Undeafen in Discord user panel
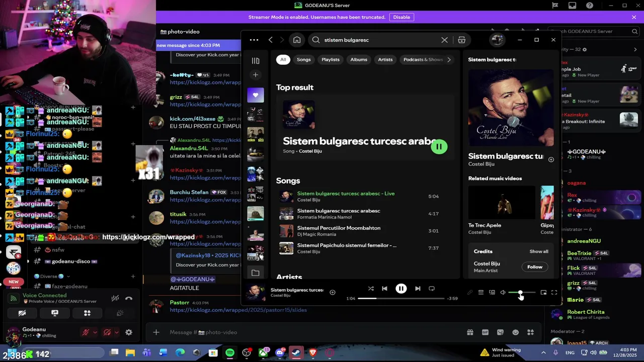This screenshot has width=644, height=362. 107,332
